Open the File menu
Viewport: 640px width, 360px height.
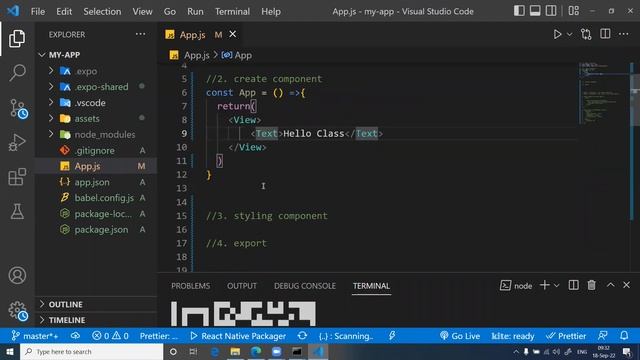tap(38, 11)
